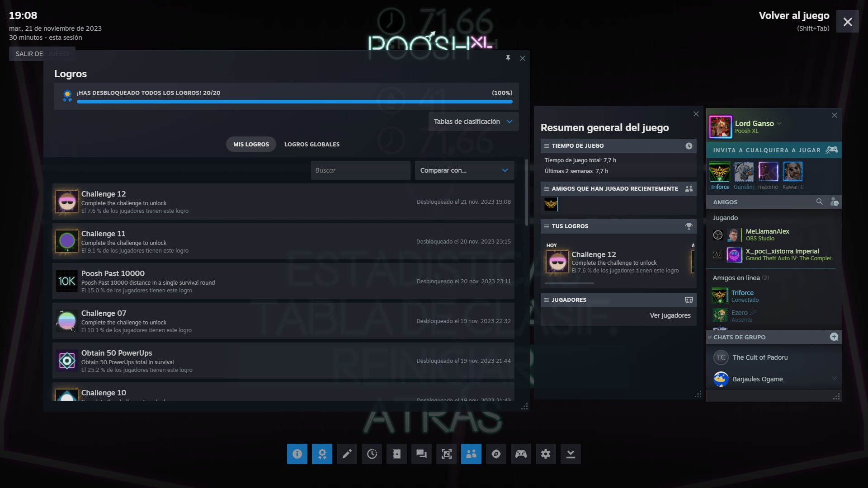This screenshot has width=868, height=488.
Task: Toggle the Friends list overlay button
Action: click(471, 454)
